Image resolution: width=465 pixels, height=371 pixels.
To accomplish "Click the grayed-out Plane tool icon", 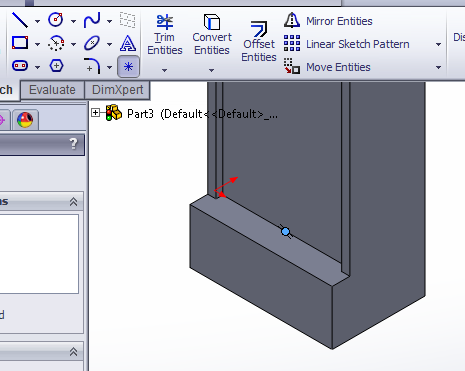I will tap(128, 20).
